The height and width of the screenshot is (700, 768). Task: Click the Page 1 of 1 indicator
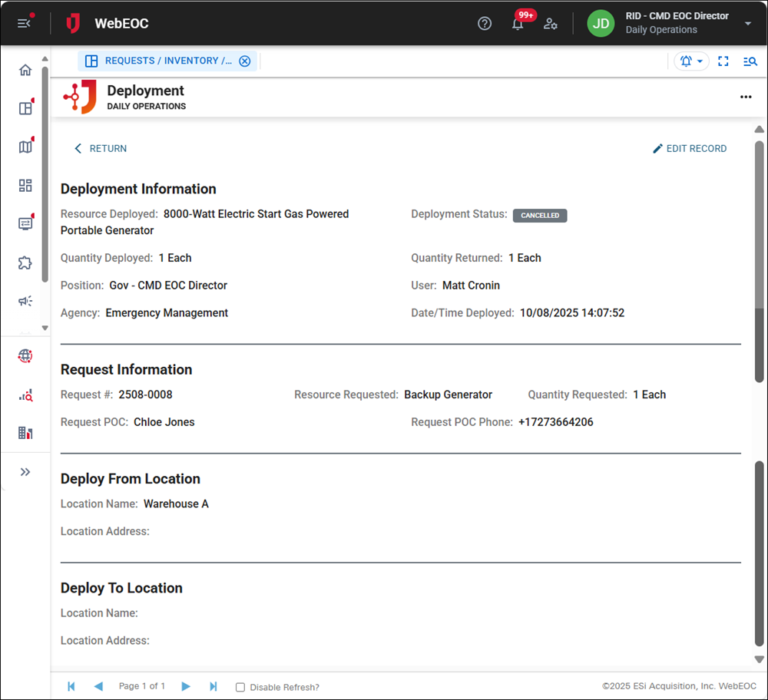tap(142, 686)
